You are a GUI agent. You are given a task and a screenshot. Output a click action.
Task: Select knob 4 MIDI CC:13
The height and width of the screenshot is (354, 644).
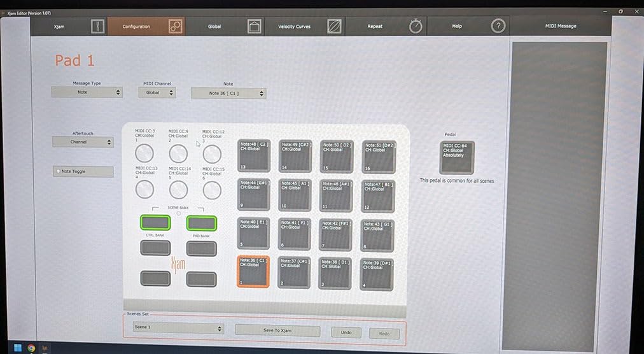pyautogui.click(x=144, y=190)
